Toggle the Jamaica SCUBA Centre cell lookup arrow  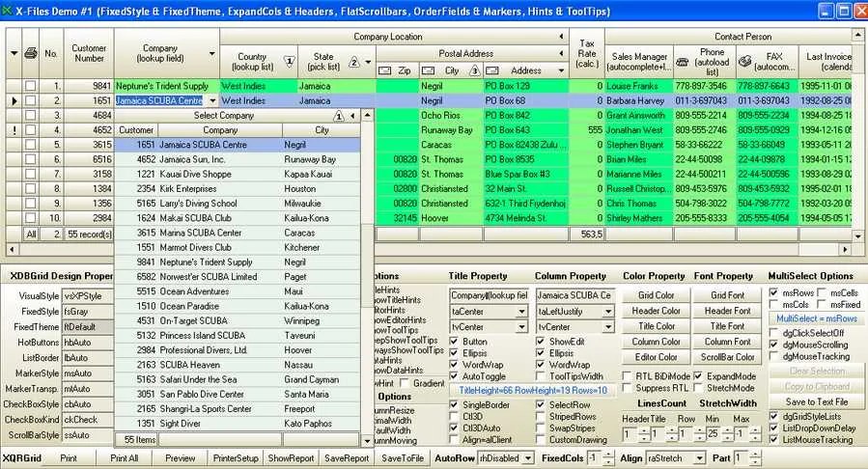(212, 100)
